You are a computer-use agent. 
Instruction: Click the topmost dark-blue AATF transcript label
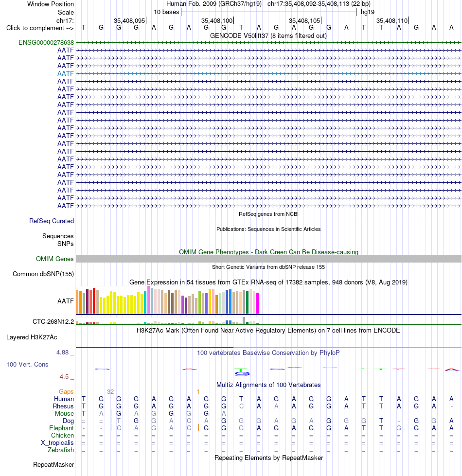pos(66,50)
